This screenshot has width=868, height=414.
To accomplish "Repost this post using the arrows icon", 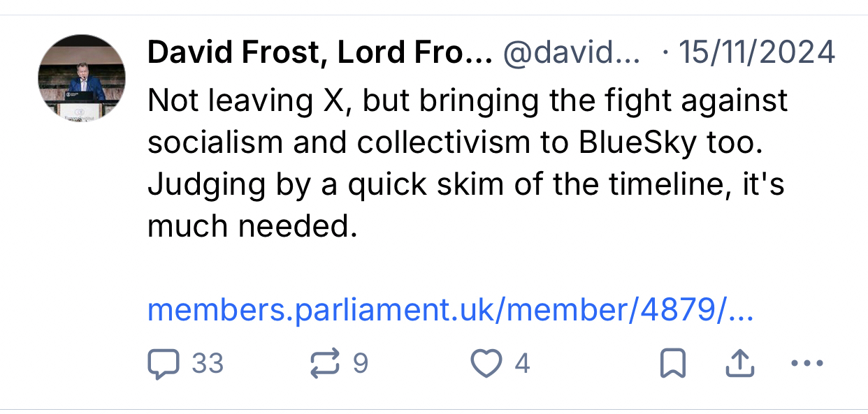I will pos(324,364).
